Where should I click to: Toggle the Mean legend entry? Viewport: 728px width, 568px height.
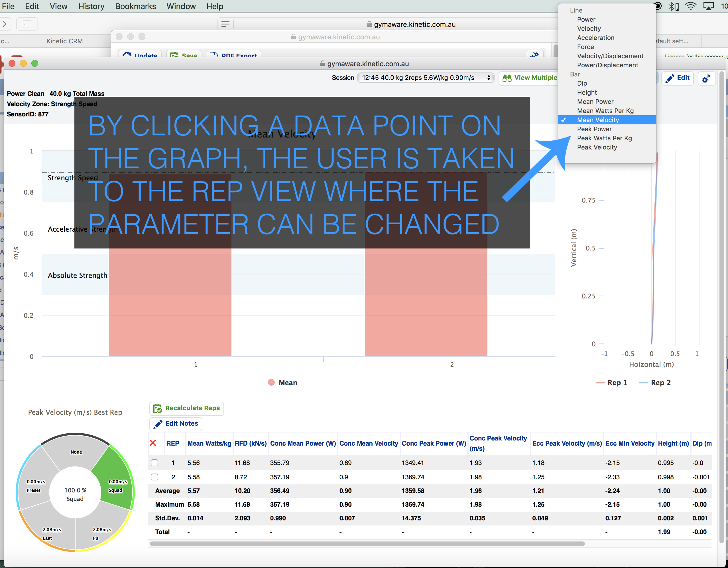(x=283, y=383)
